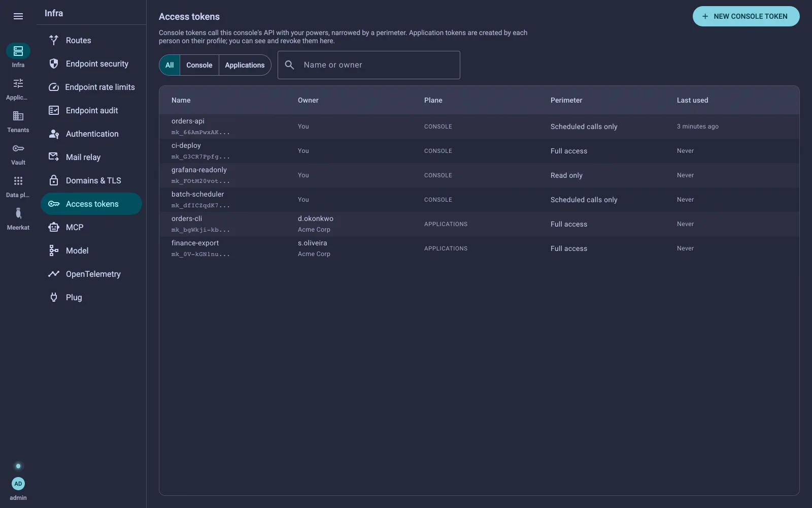Click the MCP robot icon
This screenshot has height=508, width=812.
point(54,227)
